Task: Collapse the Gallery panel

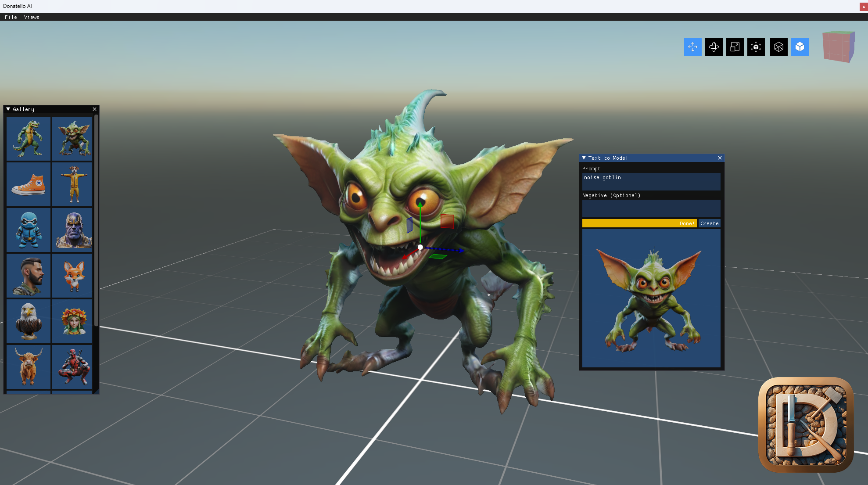Action: click(8, 109)
